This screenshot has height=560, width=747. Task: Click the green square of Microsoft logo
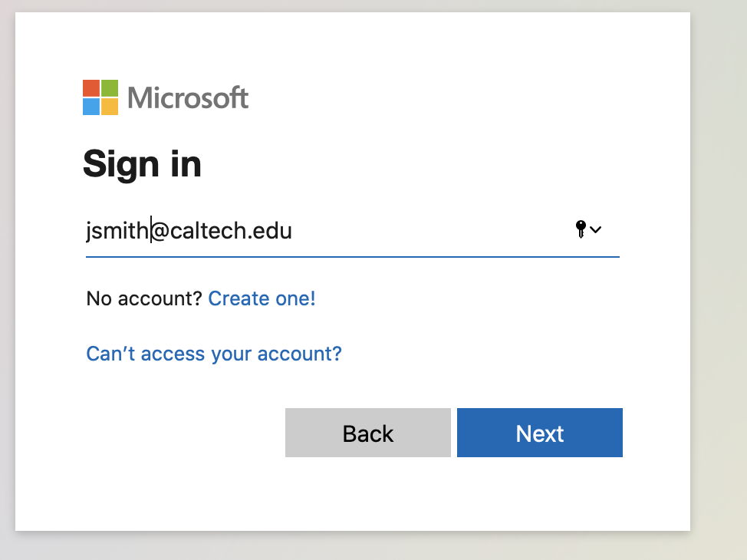tap(110, 88)
